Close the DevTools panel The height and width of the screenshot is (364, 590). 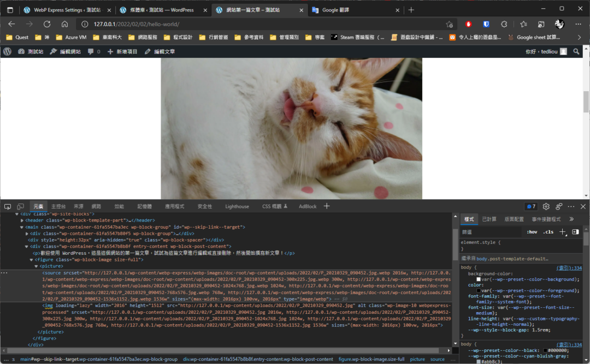[x=583, y=206]
